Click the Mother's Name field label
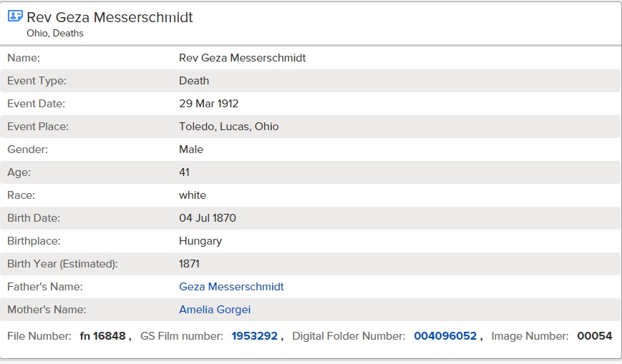Screen dimensions: 622x364 pyautogui.click(x=47, y=310)
